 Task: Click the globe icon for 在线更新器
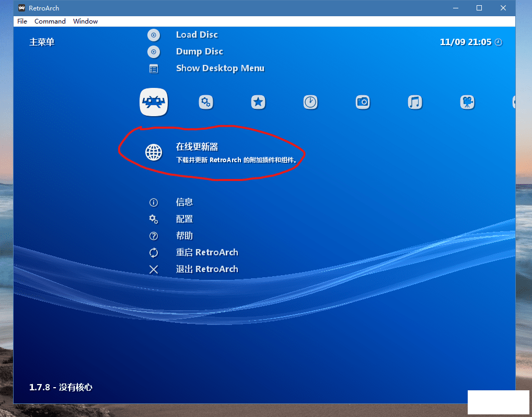pos(154,152)
